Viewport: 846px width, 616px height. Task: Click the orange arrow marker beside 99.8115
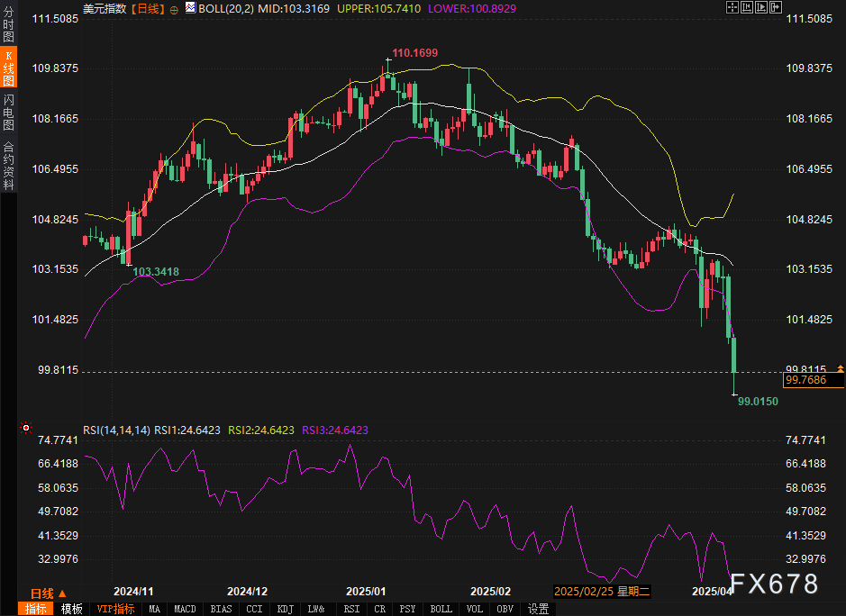(x=840, y=368)
